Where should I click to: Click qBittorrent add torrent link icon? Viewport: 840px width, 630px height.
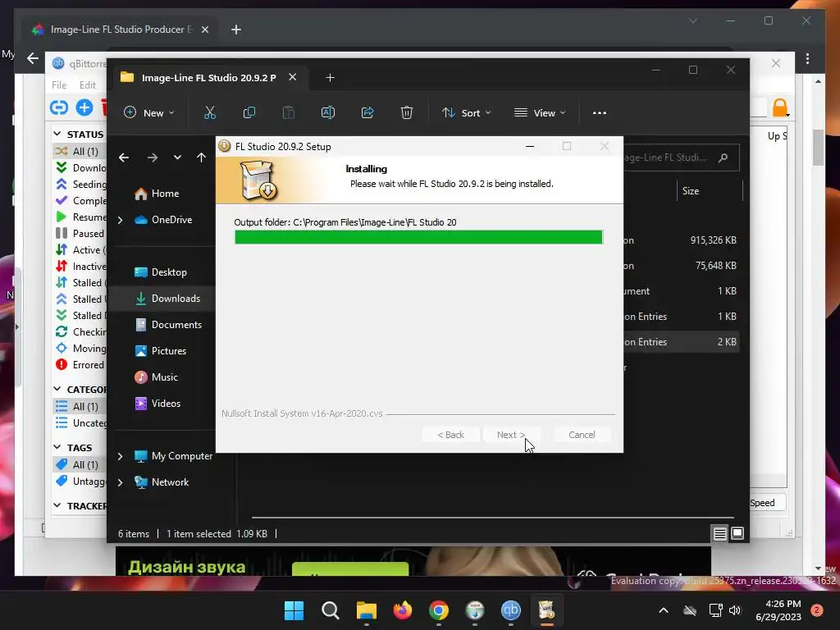(x=59, y=107)
